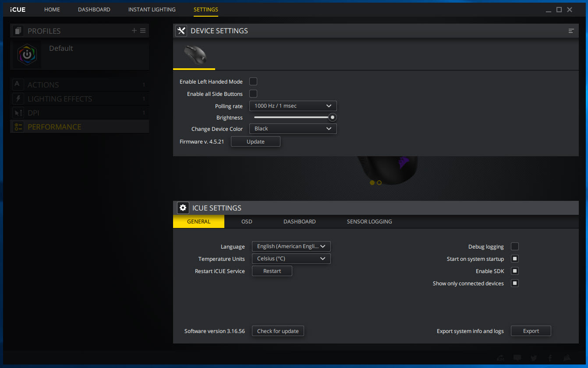Open the Performance section
588x368 pixels.
tap(79, 126)
